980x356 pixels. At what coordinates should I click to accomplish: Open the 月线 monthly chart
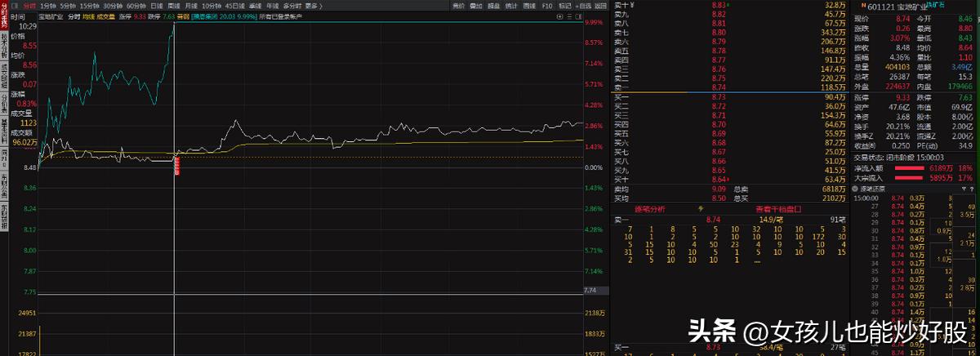tap(191, 6)
